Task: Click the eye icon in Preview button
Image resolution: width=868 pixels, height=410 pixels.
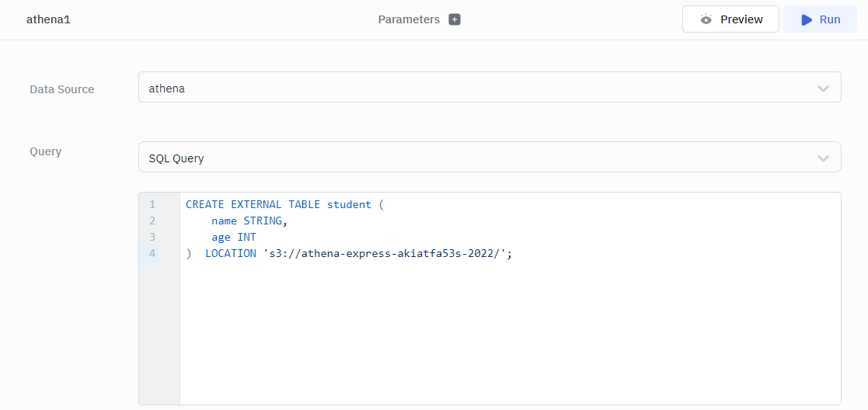Action: pyautogui.click(x=706, y=19)
